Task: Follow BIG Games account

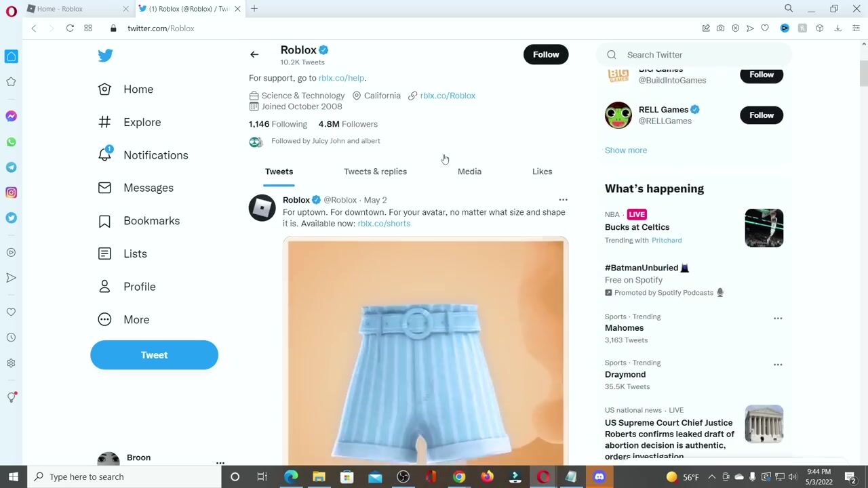Action: tap(762, 75)
